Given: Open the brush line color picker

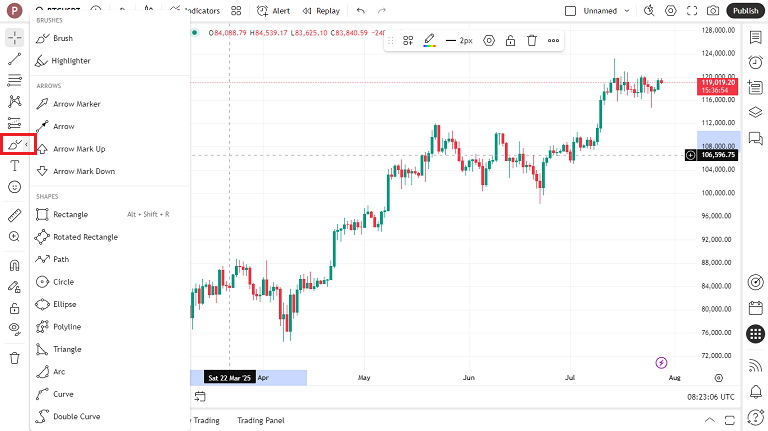Looking at the screenshot, I should pyautogui.click(x=429, y=41).
